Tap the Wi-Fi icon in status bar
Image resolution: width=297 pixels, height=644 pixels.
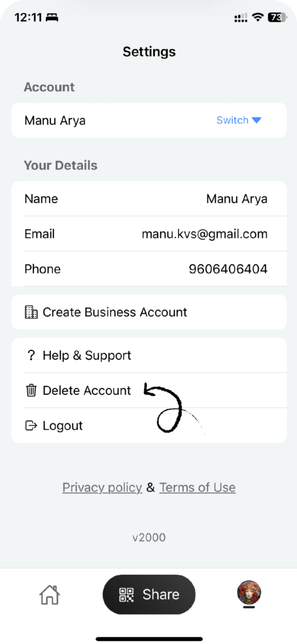click(257, 17)
